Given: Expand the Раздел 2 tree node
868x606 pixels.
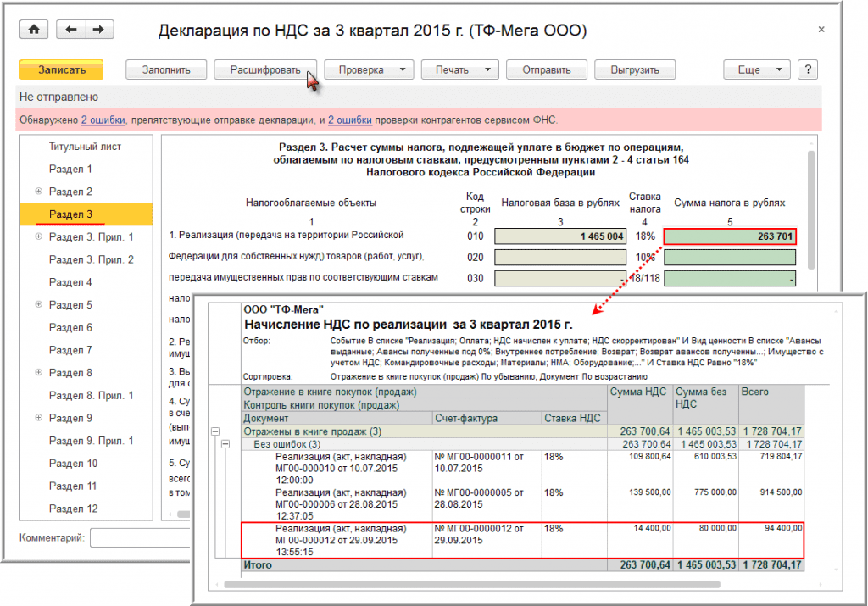Looking at the screenshot, I should (38, 192).
